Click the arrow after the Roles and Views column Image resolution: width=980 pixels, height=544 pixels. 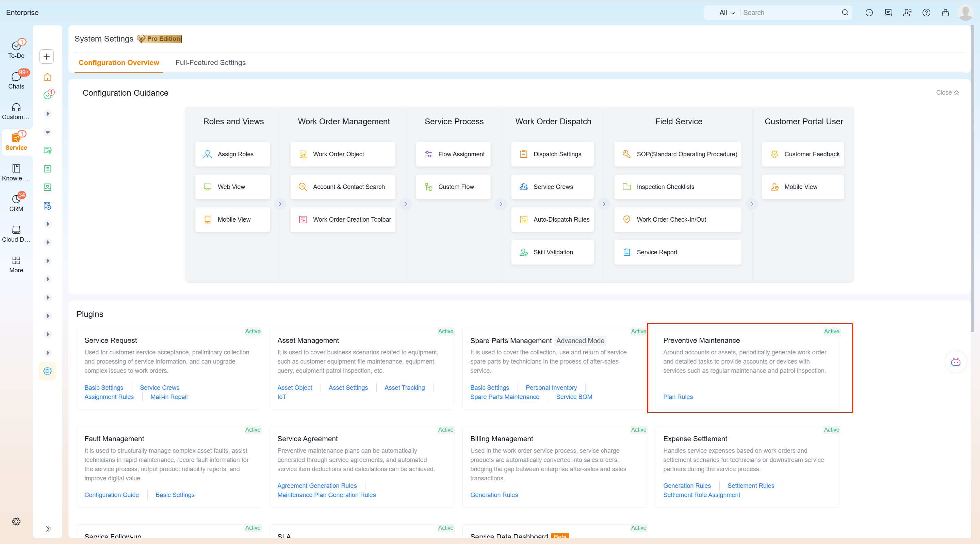pos(280,204)
